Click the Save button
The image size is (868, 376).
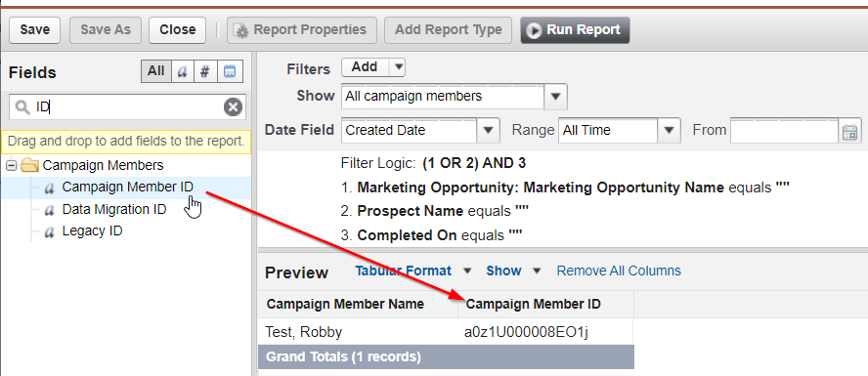(x=35, y=30)
